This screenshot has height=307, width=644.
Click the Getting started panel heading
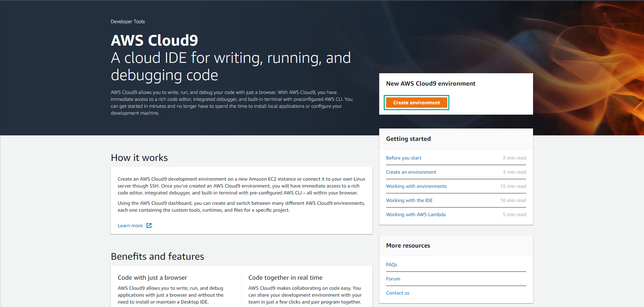point(408,139)
